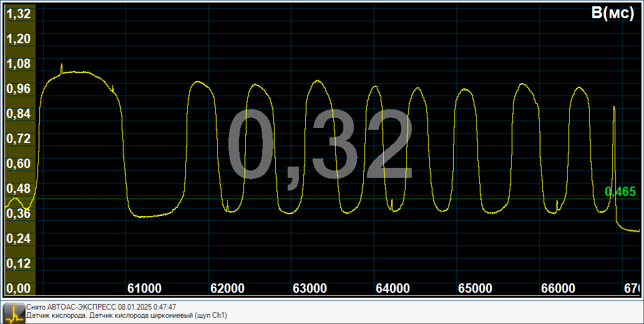Click the 1,08 voltage scale label
Viewport: 644px width, 324px height.
click(x=19, y=64)
